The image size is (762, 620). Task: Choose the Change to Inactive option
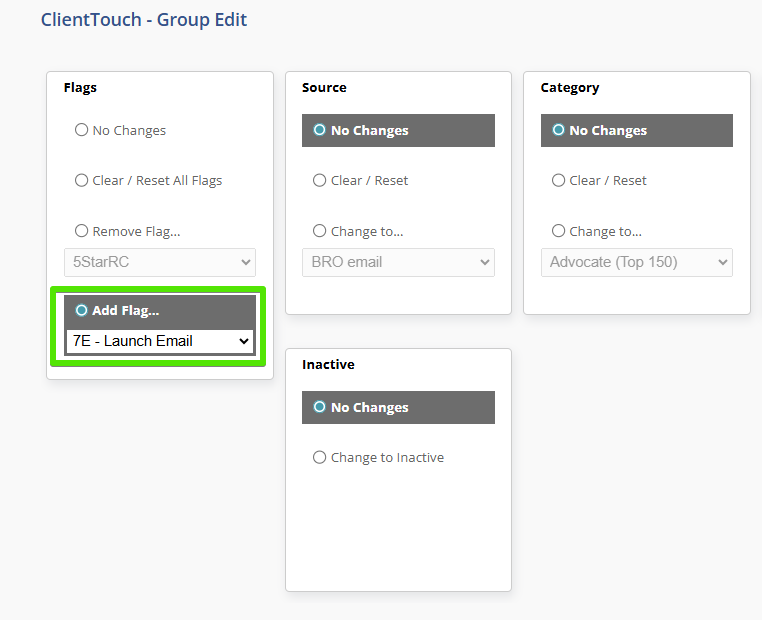point(320,458)
